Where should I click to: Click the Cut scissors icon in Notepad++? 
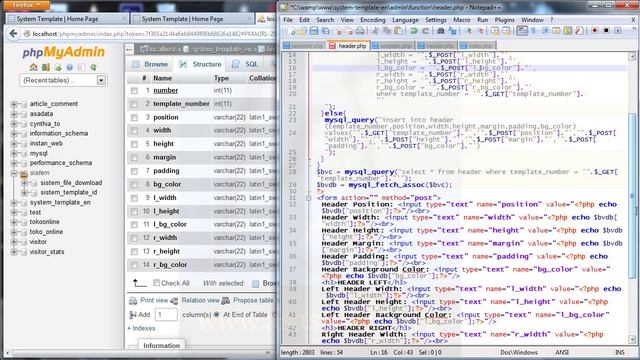pos(376,31)
